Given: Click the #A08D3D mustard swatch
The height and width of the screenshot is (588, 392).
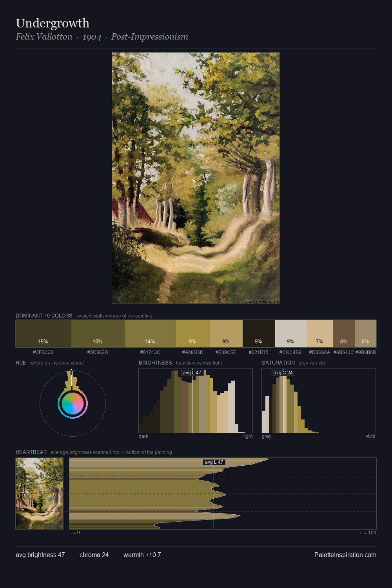Looking at the screenshot, I should click(x=193, y=334).
